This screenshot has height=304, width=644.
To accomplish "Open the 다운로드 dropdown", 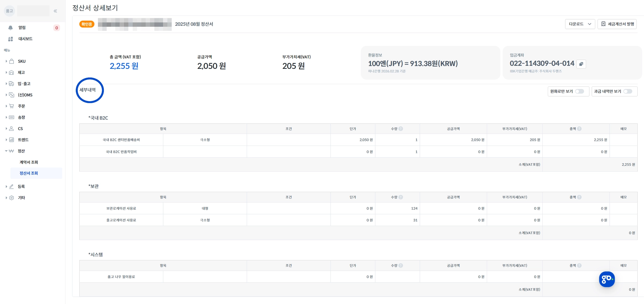I will (x=580, y=24).
